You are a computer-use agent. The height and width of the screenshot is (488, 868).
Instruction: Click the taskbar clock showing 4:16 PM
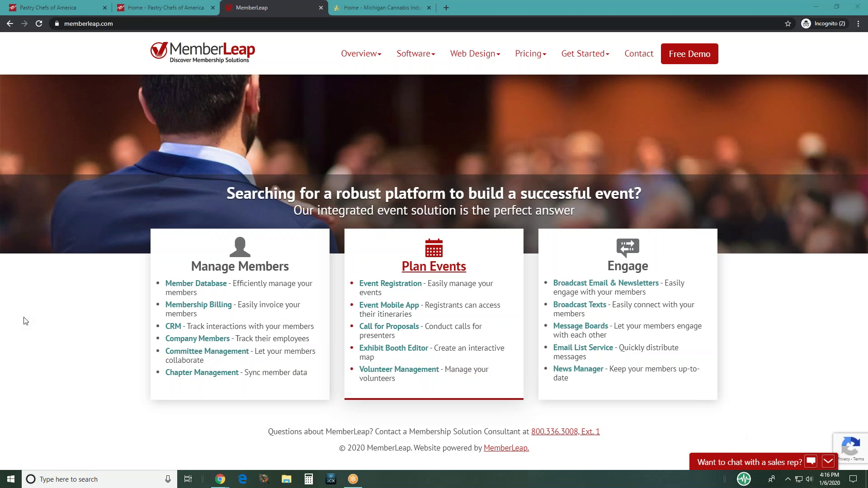[829, 479]
